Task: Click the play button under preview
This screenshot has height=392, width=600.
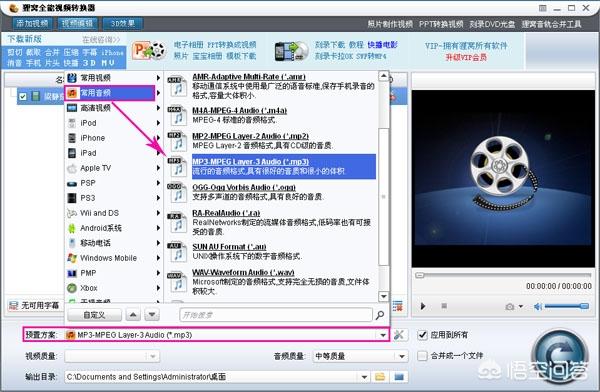Action: point(423,306)
